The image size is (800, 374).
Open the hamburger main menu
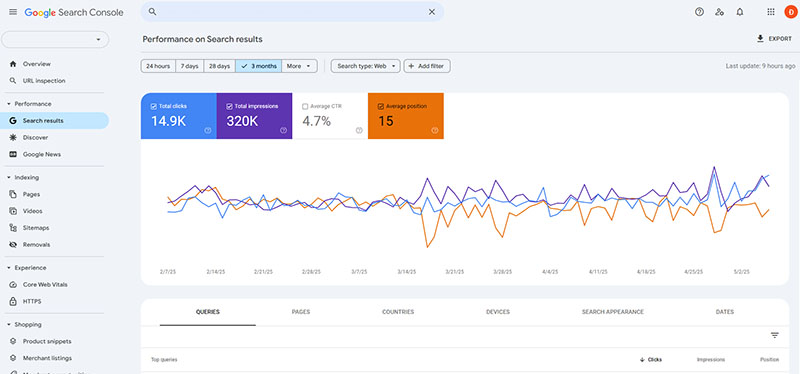13,12
